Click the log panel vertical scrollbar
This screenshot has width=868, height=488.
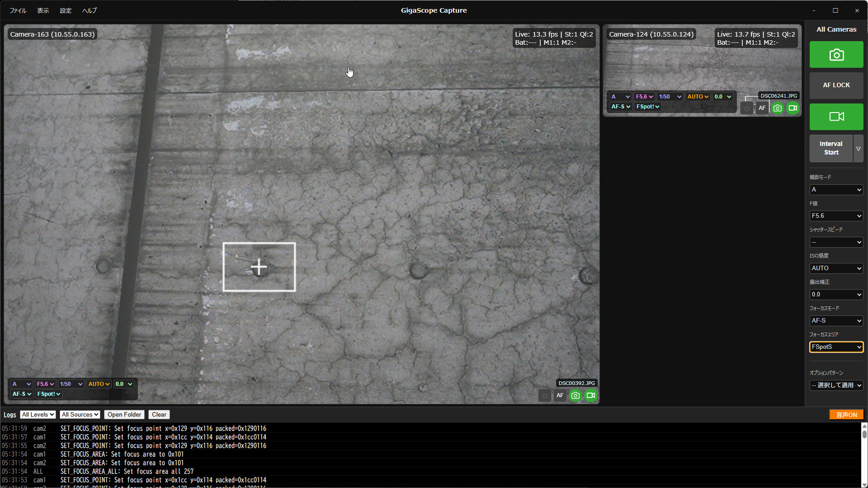864,454
